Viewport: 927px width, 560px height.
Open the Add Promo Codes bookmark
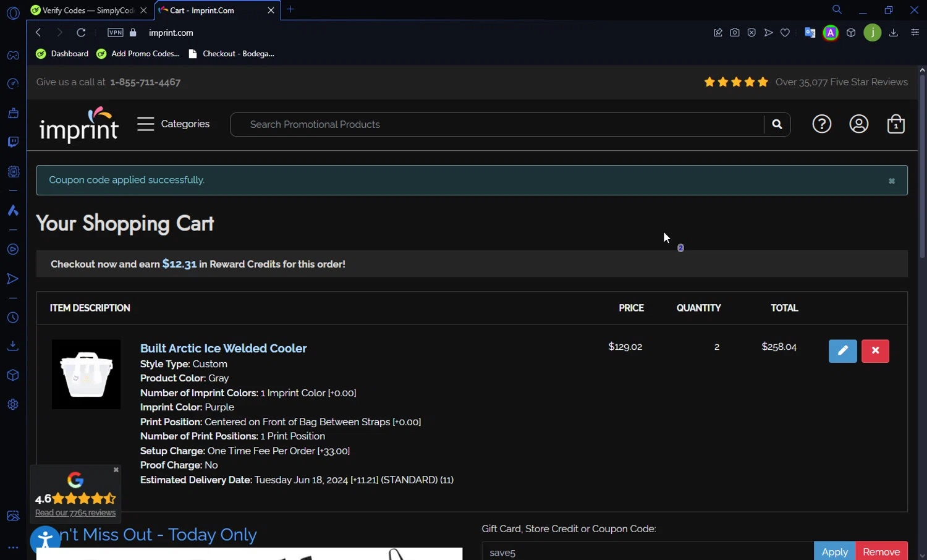point(138,54)
